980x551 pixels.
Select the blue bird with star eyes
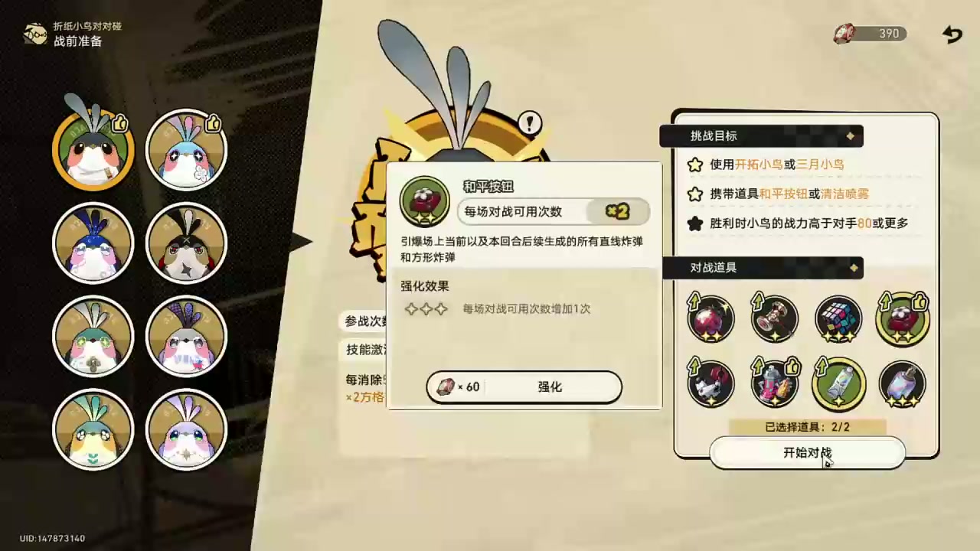[186, 149]
